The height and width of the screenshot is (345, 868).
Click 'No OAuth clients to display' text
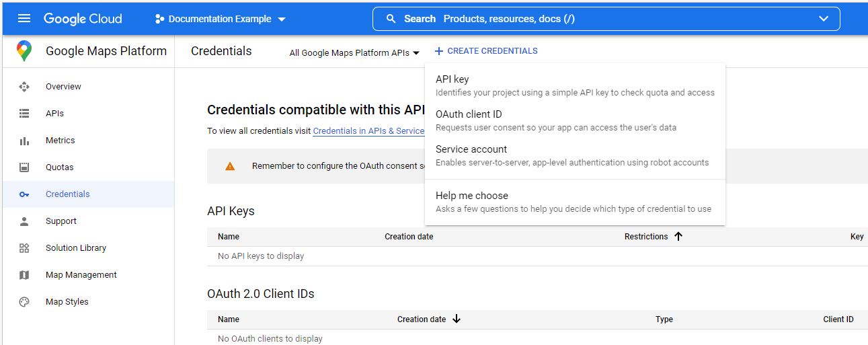(270, 339)
